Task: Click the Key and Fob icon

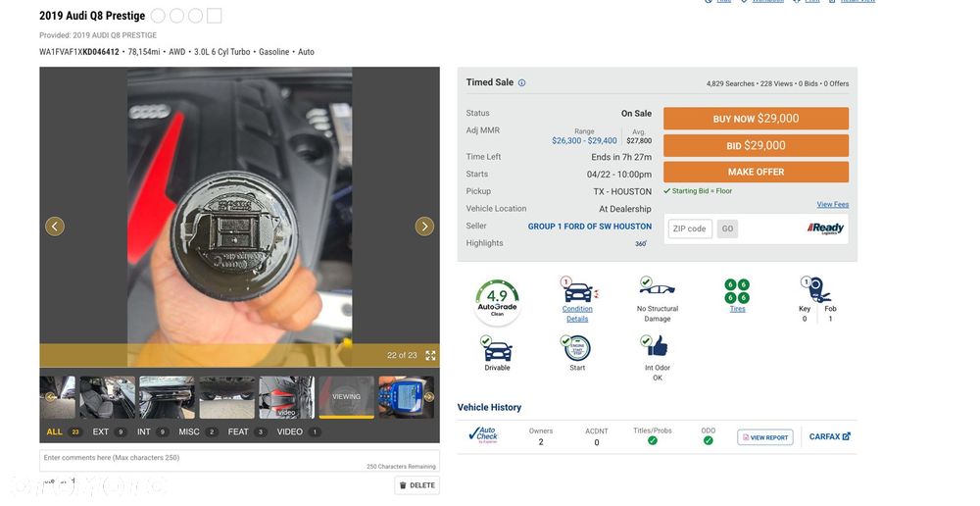Action: pos(815,289)
